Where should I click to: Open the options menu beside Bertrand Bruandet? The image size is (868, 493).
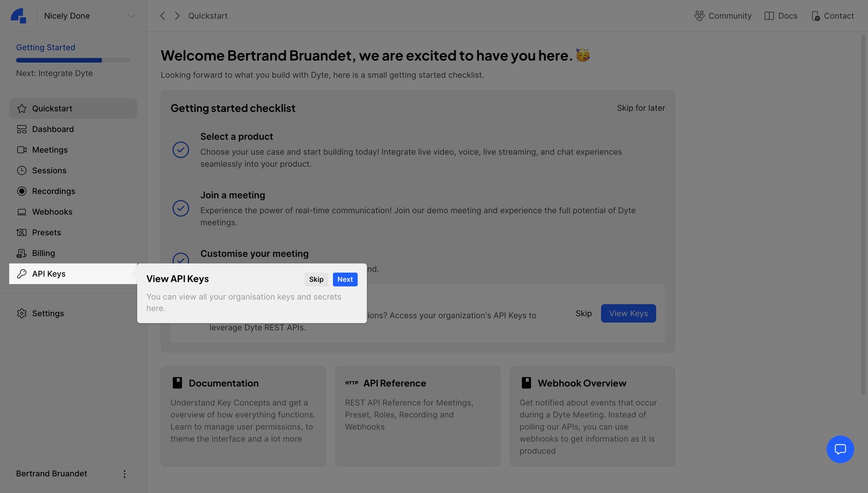125,474
